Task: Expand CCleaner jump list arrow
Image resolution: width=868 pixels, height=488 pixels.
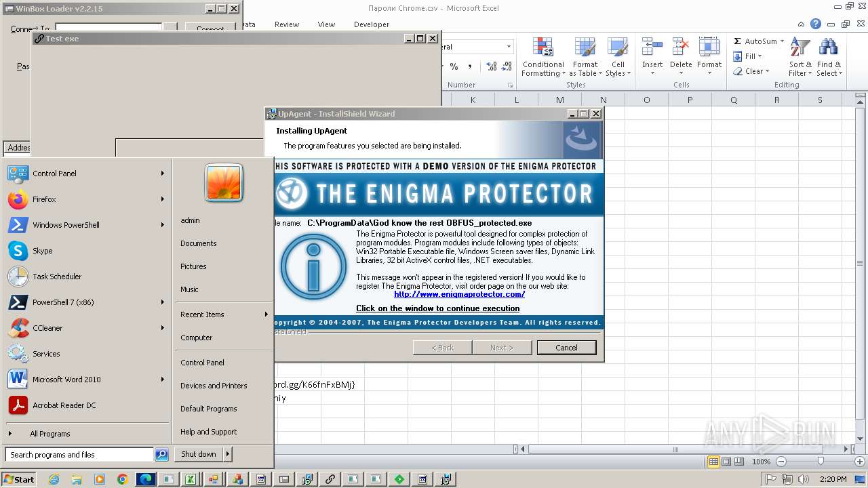Action: [x=163, y=328]
